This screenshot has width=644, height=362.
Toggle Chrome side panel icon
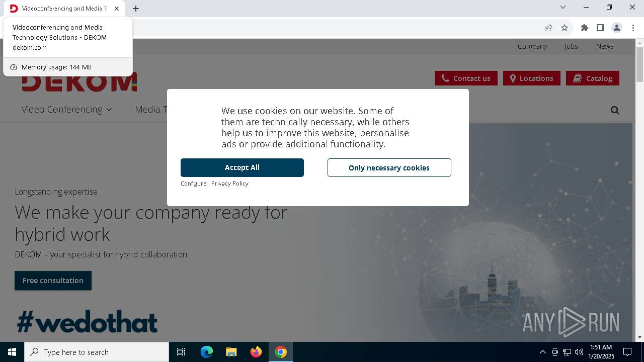click(x=600, y=28)
